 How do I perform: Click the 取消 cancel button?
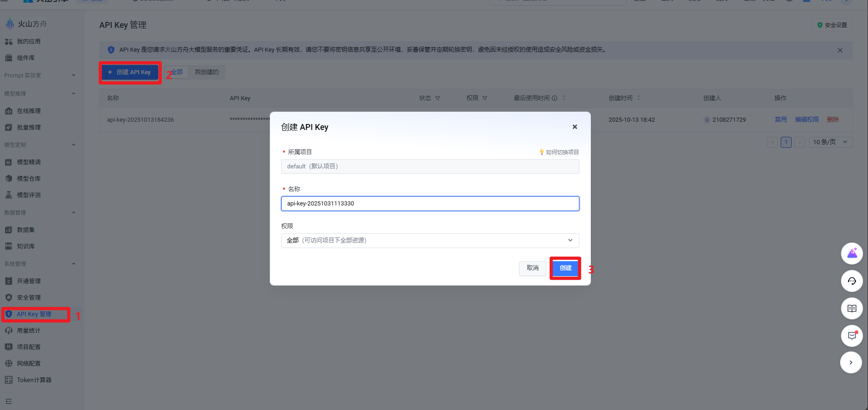coord(532,268)
